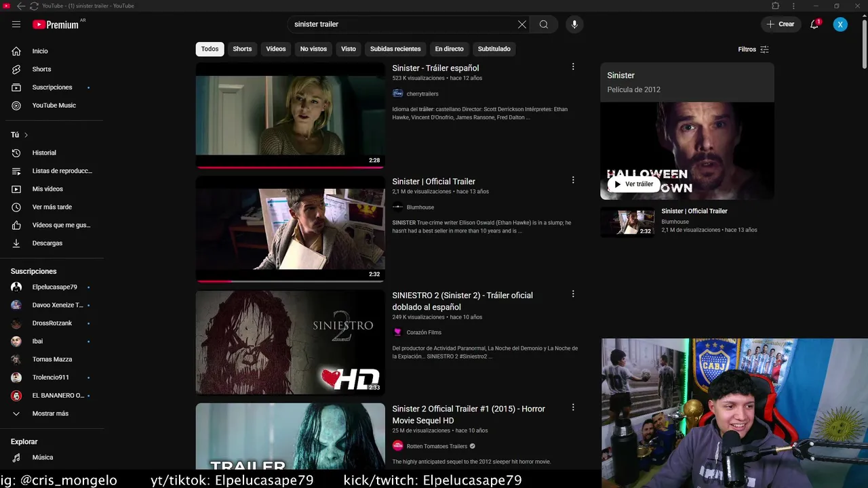Open Suscripciones in the sidebar
Screen dimensions: 868x488
click(52, 87)
